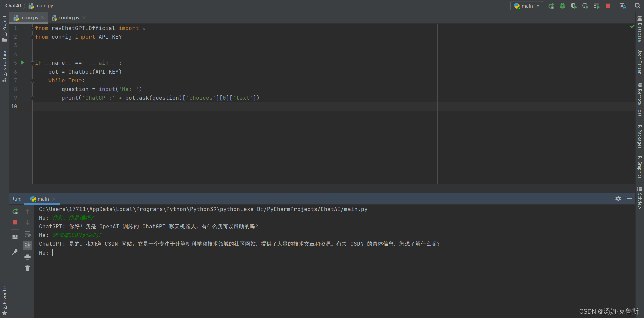Stop process with Run panel red square
The image size is (644, 318).
15,222
